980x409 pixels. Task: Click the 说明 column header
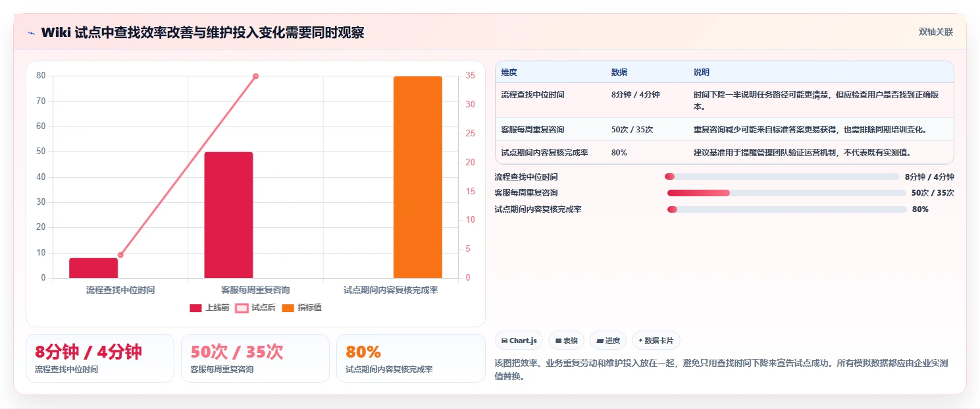pyautogui.click(x=702, y=72)
